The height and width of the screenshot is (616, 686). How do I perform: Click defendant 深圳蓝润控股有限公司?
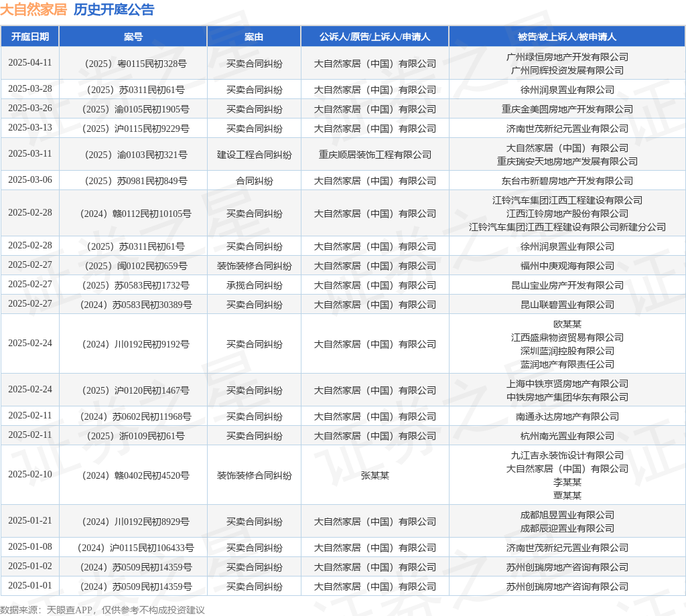[x=567, y=351]
